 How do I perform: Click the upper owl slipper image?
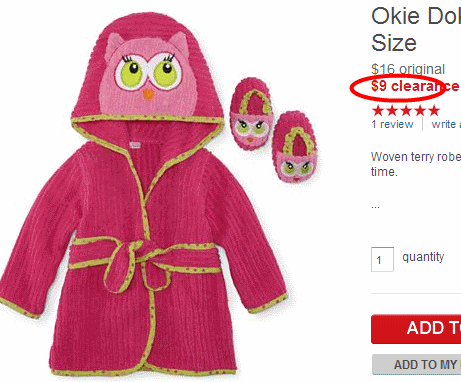(252, 113)
